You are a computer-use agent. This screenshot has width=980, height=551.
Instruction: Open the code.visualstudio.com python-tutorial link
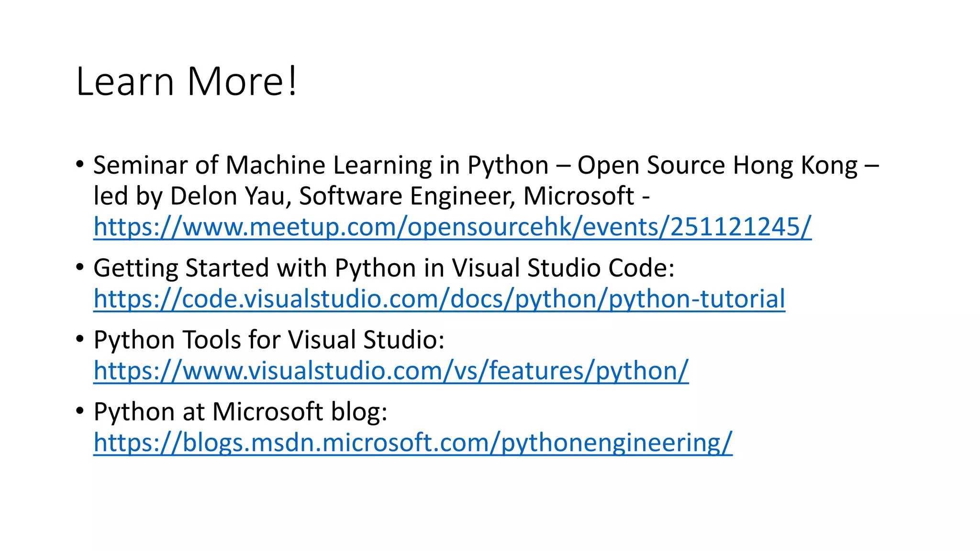[439, 299]
